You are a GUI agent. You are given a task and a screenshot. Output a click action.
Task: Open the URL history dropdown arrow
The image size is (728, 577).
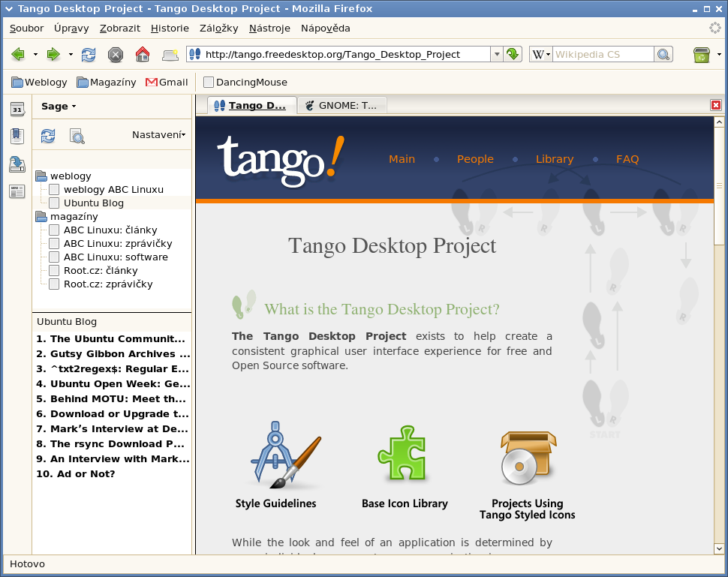pos(496,54)
